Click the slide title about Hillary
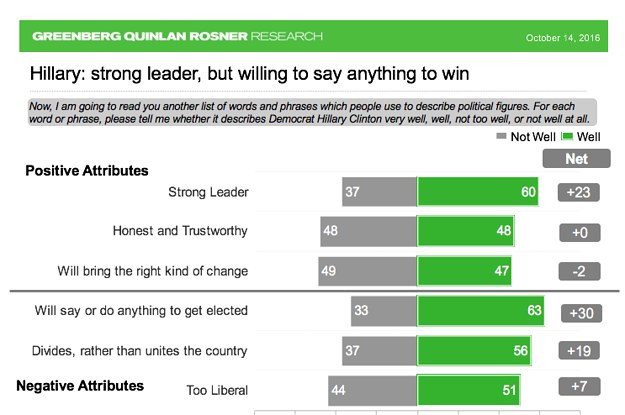Image resolution: width=625 pixels, height=415 pixels. click(250, 75)
